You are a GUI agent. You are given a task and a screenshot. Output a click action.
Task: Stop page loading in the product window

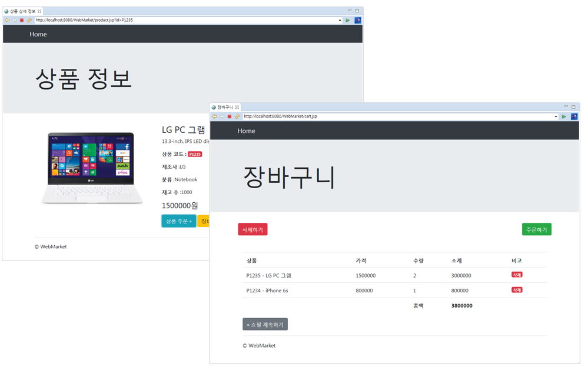coord(22,20)
